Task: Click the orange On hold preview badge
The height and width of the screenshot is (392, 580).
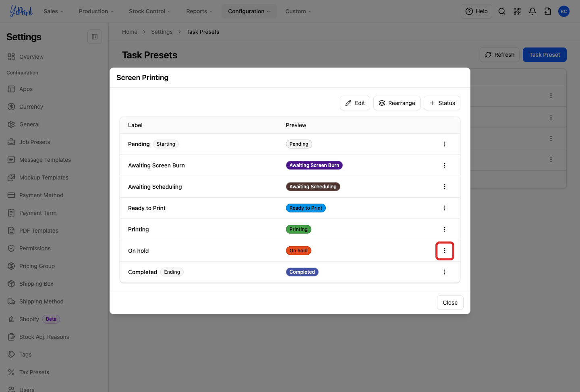Action: pyautogui.click(x=298, y=251)
